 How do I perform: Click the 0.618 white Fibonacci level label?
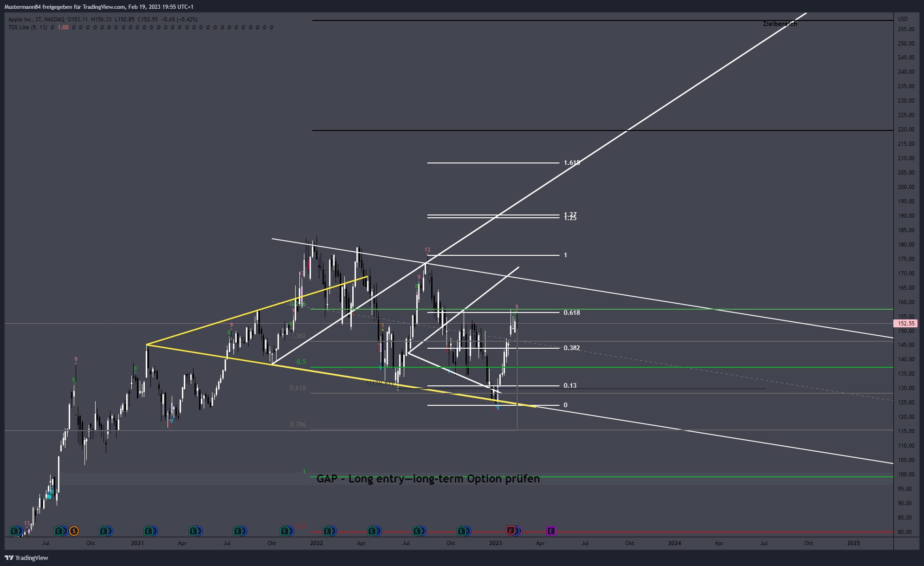click(572, 312)
